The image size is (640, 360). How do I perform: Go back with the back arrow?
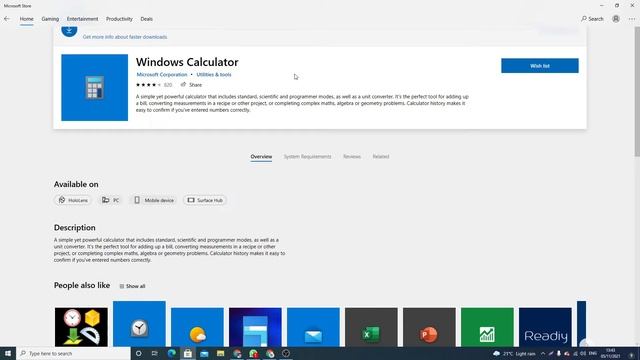tap(7, 19)
